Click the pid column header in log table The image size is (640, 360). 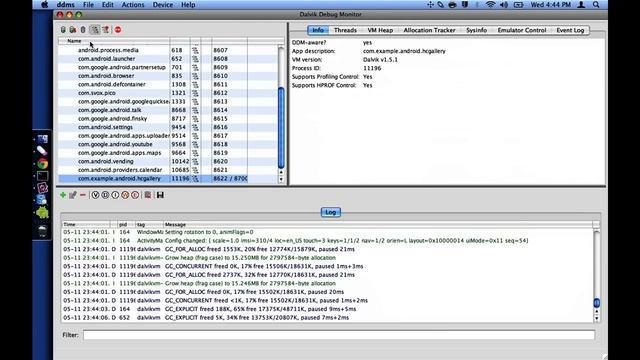point(126,224)
